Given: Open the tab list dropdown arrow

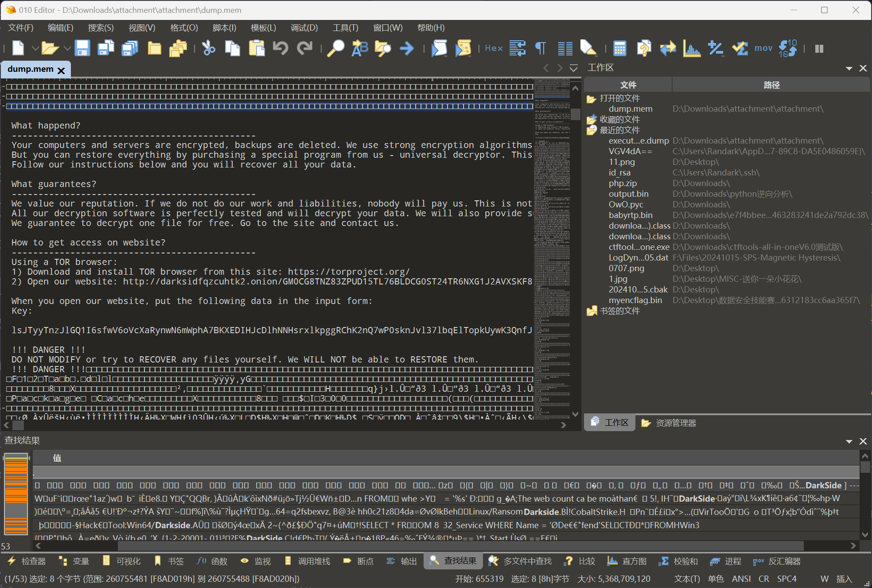Looking at the screenshot, I should [573, 68].
